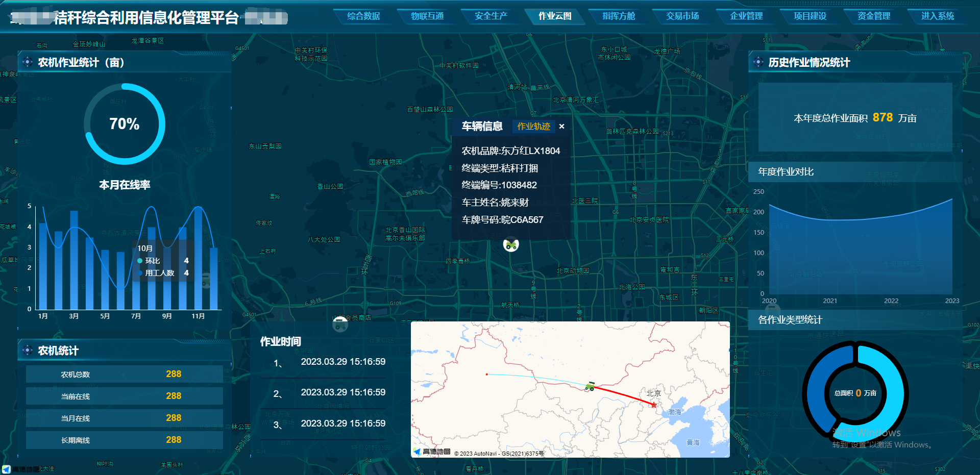Select the third 作业时间 entry
Image resolution: width=980 pixels, height=475 pixels.
[343, 423]
